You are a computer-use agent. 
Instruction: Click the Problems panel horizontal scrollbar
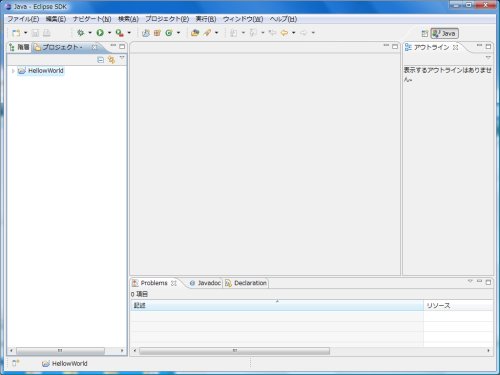(x=234, y=351)
